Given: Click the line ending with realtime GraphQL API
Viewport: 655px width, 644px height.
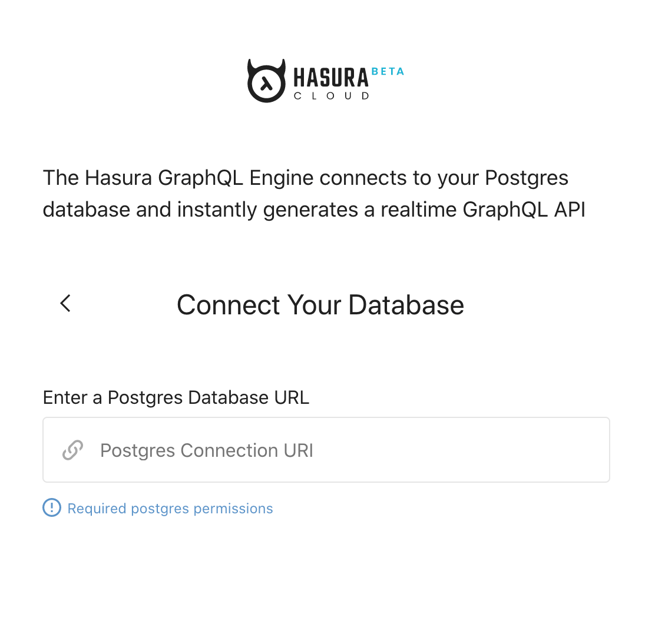Looking at the screenshot, I should 314,210.
